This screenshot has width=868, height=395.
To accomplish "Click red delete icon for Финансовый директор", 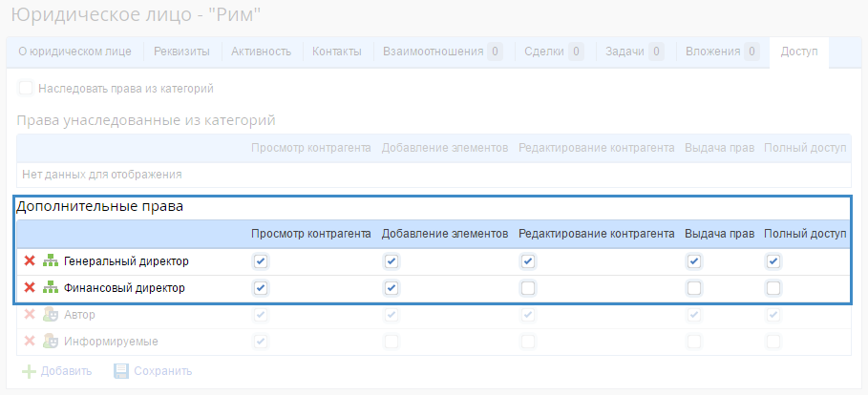I will pos(30,288).
